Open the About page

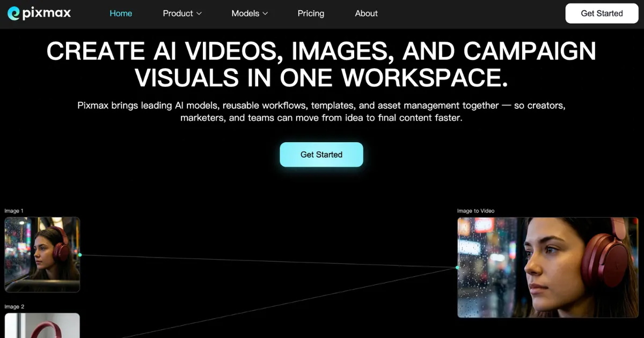click(x=367, y=13)
